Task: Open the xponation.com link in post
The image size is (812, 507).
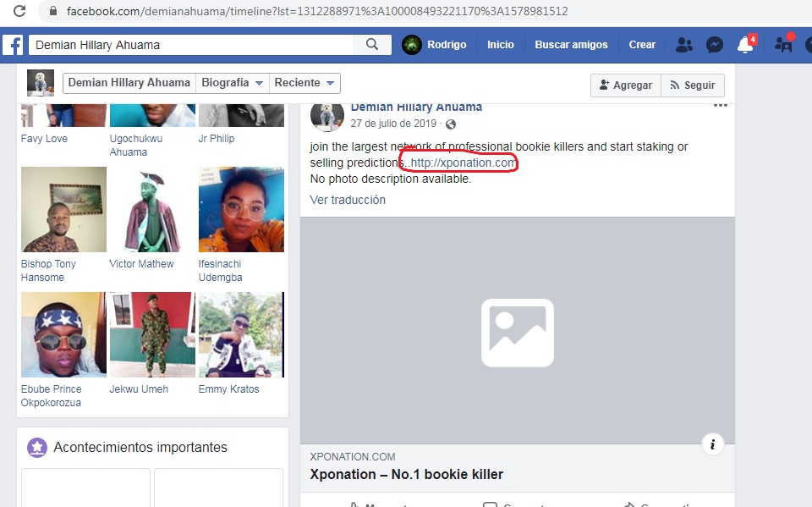Action: pyautogui.click(x=463, y=163)
